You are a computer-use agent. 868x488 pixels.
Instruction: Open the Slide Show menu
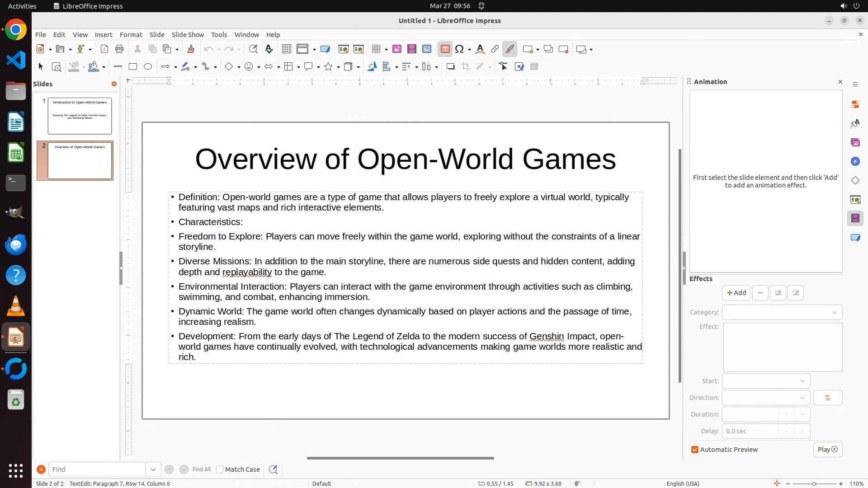tap(187, 35)
